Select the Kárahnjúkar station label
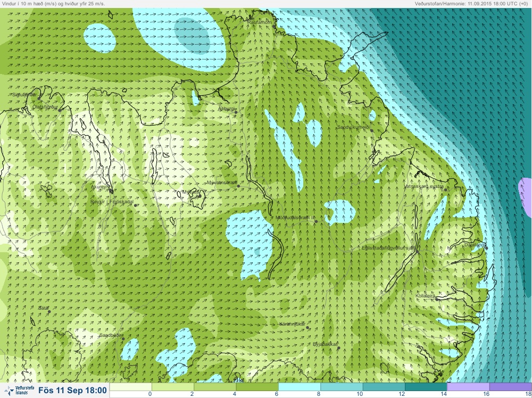 click(x=292, y=324)
